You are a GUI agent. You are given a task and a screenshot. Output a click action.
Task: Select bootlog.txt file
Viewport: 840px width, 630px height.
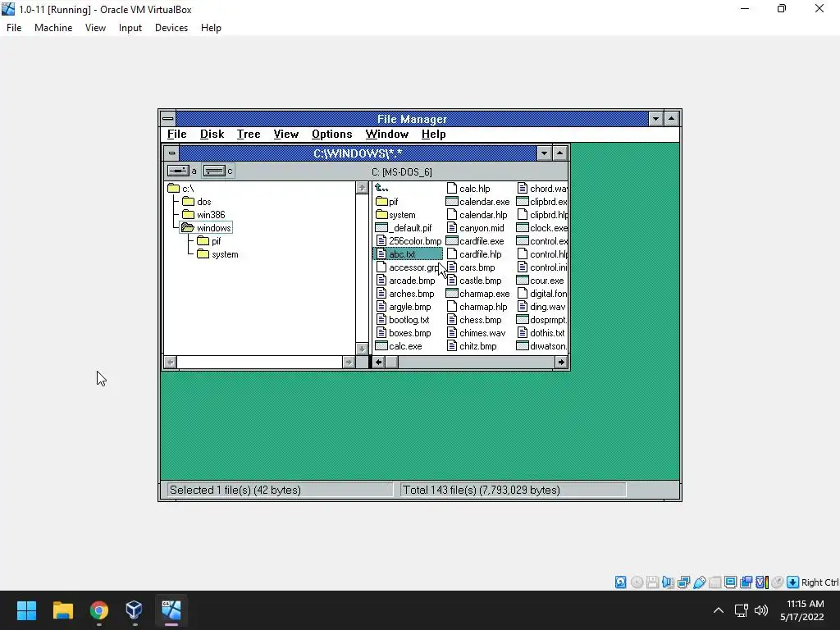click(403, 320)
